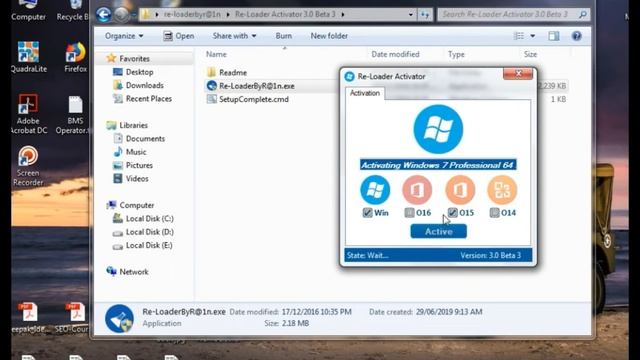Viewport: 640px width, 360px height.
Task: Open the Music library
Action: point(130,152)
